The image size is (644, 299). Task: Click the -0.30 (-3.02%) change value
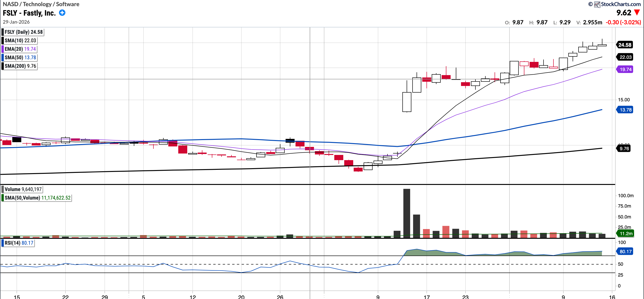pyautogui.click(x=623, y=22)
